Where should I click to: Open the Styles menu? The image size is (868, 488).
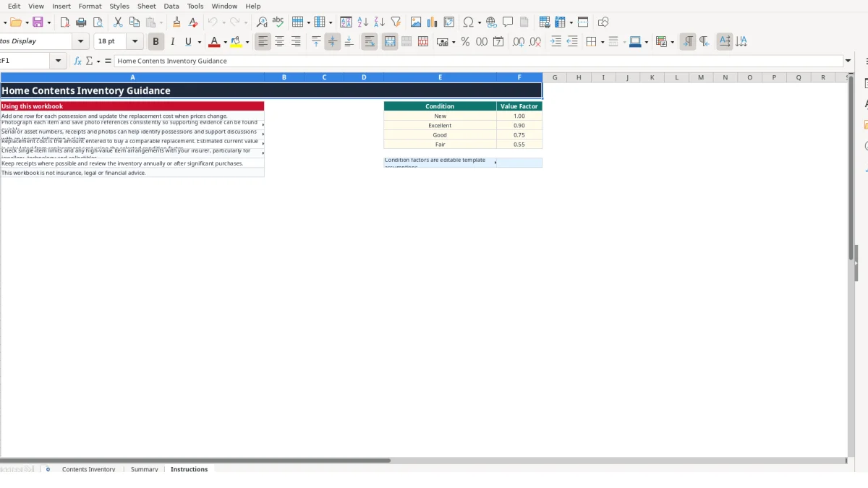pyautogui.click(x=119, y=6)
